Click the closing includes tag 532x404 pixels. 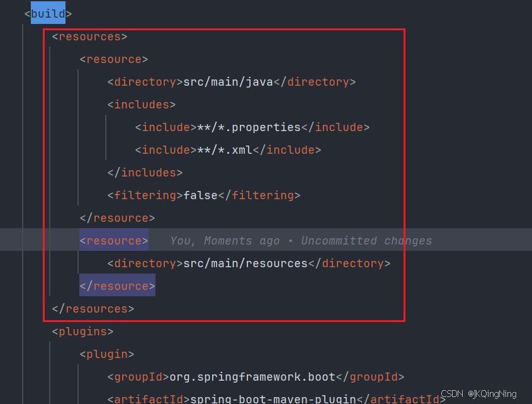(145, 173)
